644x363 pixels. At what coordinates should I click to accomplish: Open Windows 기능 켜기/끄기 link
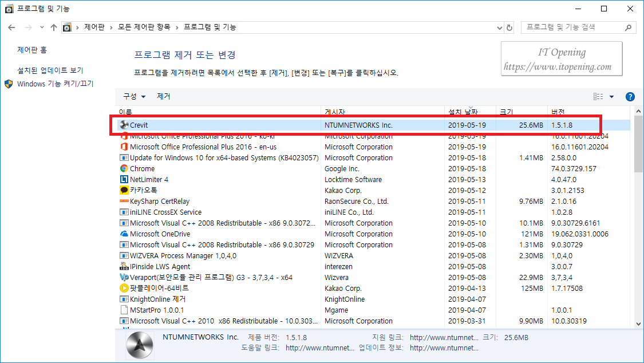pos(56,84)
